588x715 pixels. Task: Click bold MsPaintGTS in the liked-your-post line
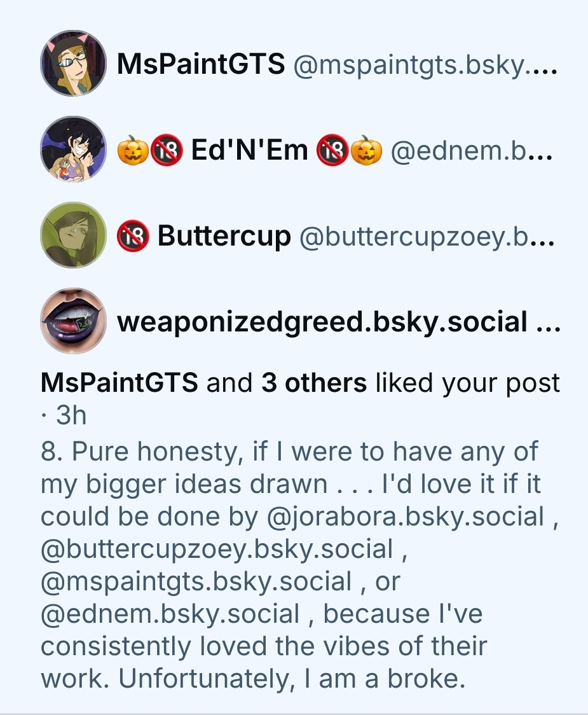point(120,383)
